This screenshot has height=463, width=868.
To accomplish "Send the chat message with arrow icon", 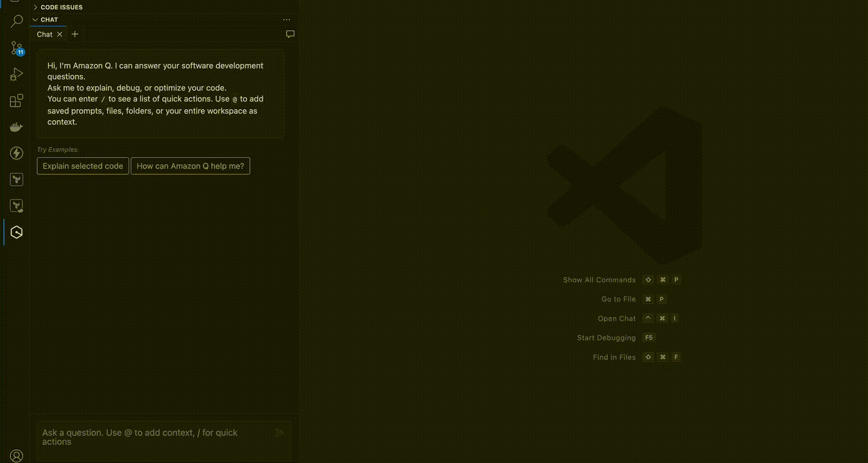I will click(x=280, y=433).
